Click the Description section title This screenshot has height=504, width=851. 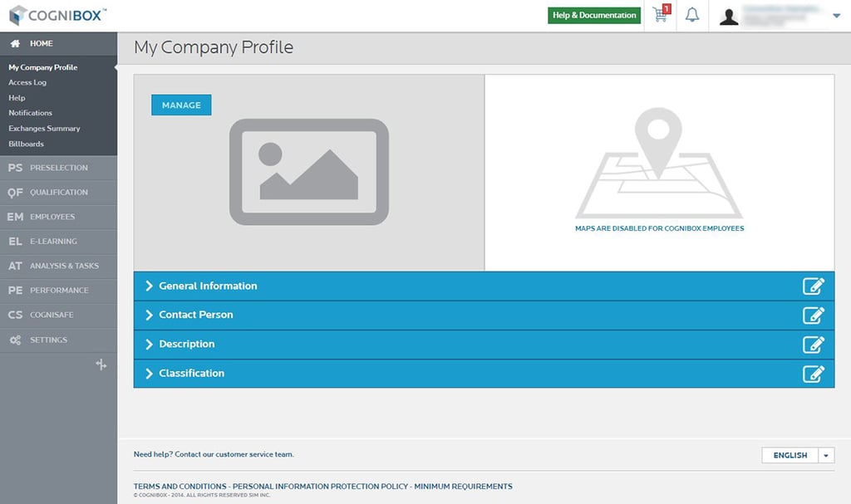[187, 344]
